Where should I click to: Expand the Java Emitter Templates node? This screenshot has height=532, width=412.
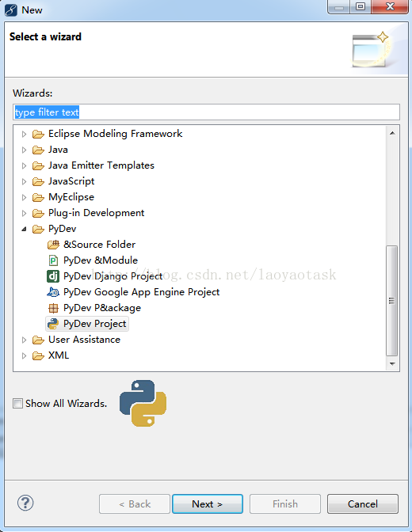pyautogui.click(x=24, y=166)
